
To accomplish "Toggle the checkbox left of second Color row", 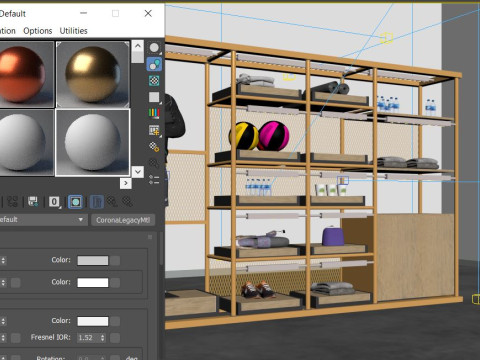I will pos(16,283).
